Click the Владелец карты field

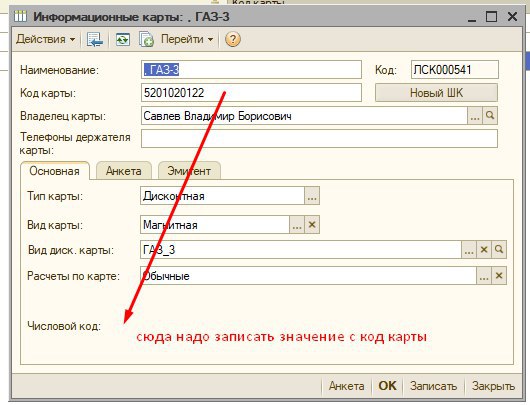[304, 116]
